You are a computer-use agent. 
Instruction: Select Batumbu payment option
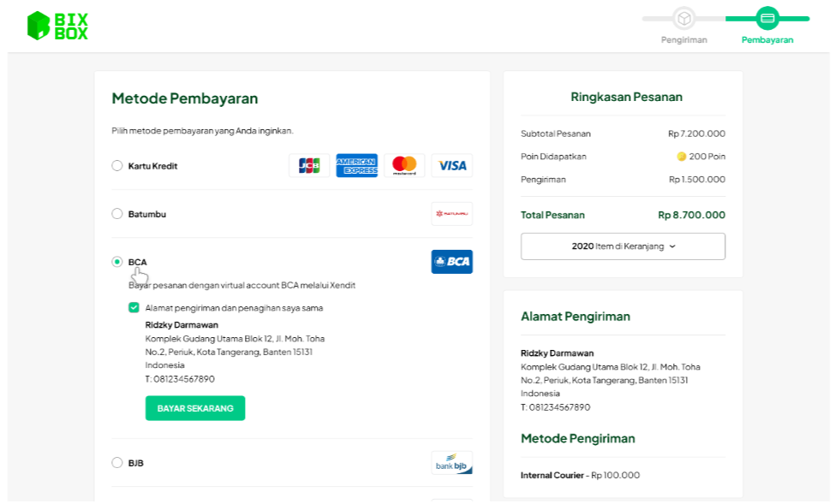point(117,214)
